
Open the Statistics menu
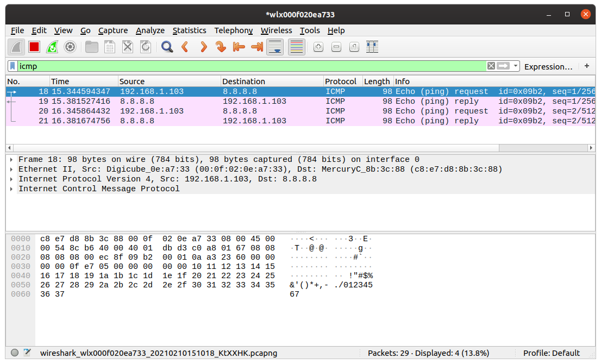coord(189,30)
